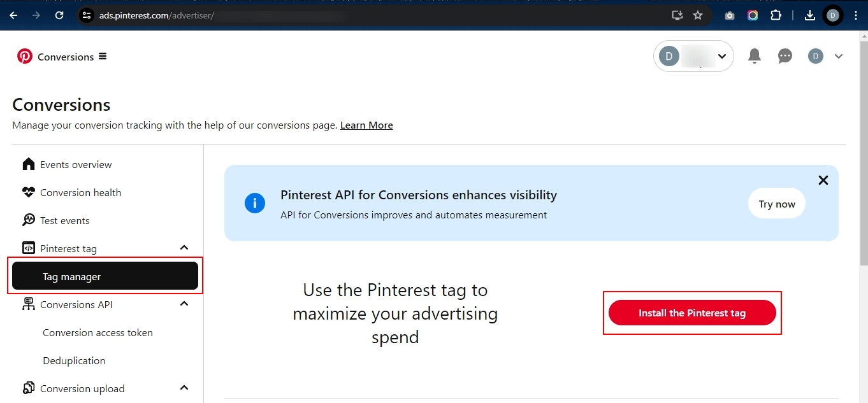Bookmark this page with the star icon
Viewport: 868px width, 403px height.
(x=698, y=15)
